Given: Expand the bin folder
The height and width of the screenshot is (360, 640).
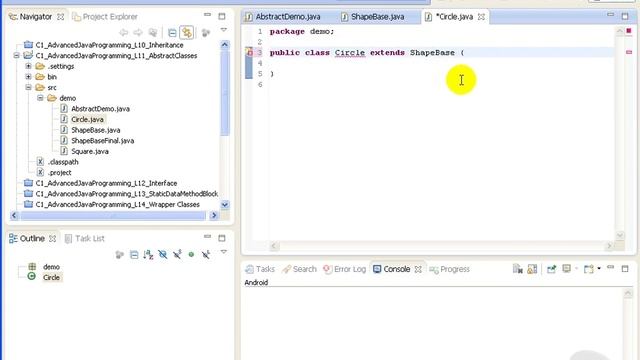Looking at the screenshot, I should point(28,77).
